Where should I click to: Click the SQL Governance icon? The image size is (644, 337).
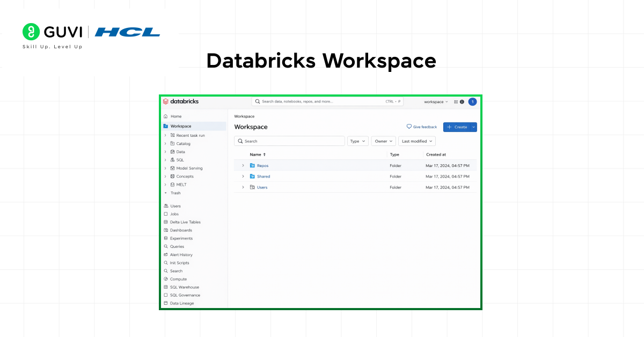click(x=166, y=295)
